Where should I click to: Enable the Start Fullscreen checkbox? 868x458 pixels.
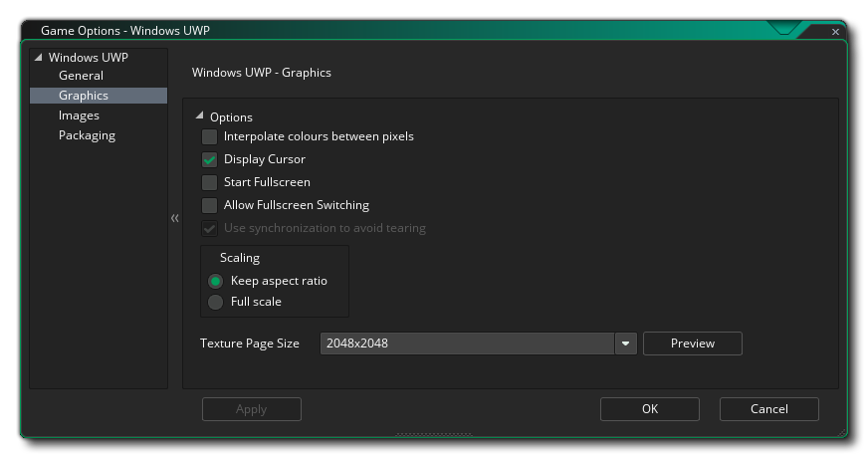tap(209, 182)
